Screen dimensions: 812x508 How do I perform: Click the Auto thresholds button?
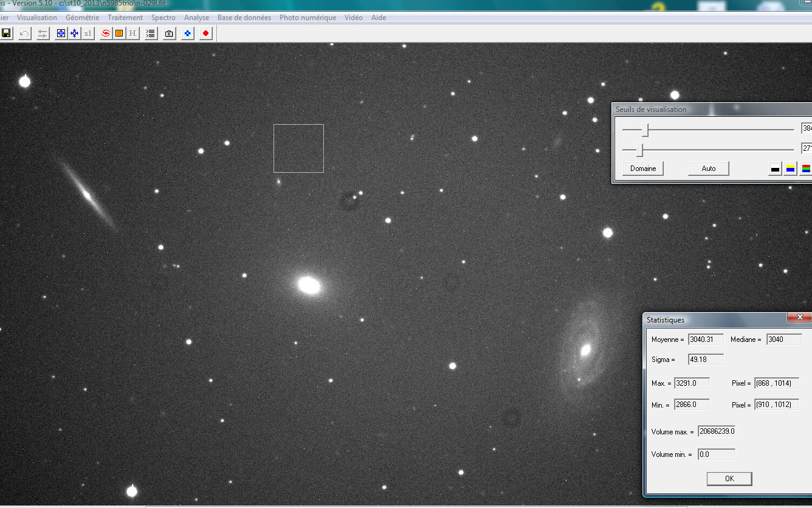709,169
